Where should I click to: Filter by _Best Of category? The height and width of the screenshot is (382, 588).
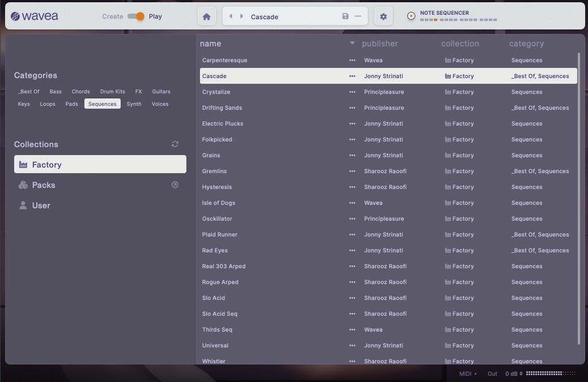(x=28, y=91)
